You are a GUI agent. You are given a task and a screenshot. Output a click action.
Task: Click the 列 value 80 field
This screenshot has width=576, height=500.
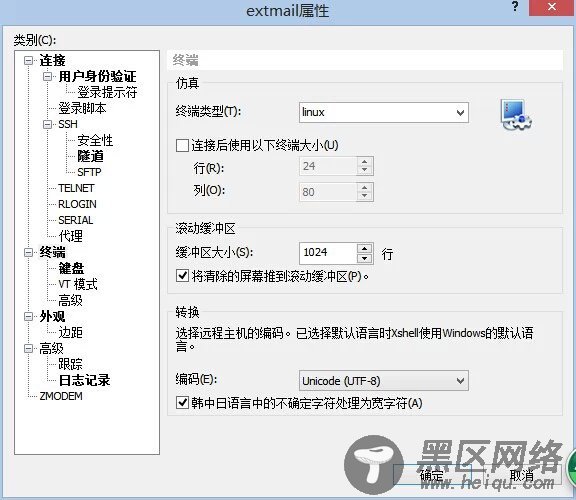[328, 192]
